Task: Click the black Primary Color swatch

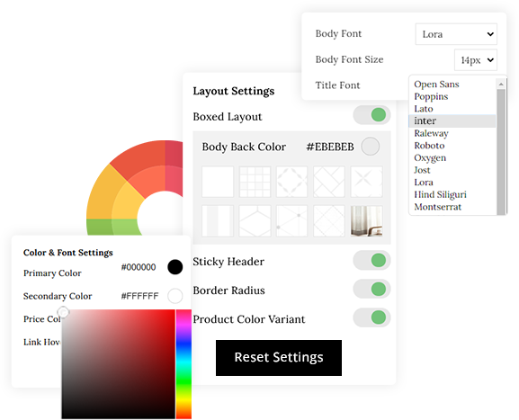Action: [x=175, y=267]
